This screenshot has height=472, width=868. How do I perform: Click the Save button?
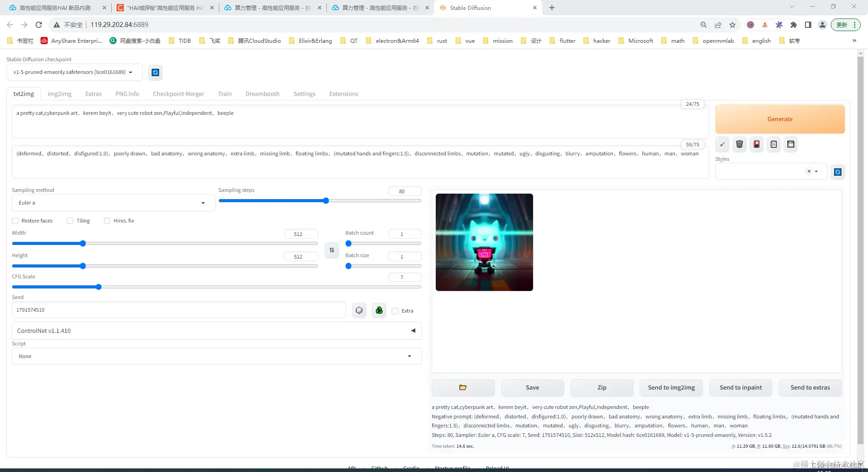click(532, 387)
